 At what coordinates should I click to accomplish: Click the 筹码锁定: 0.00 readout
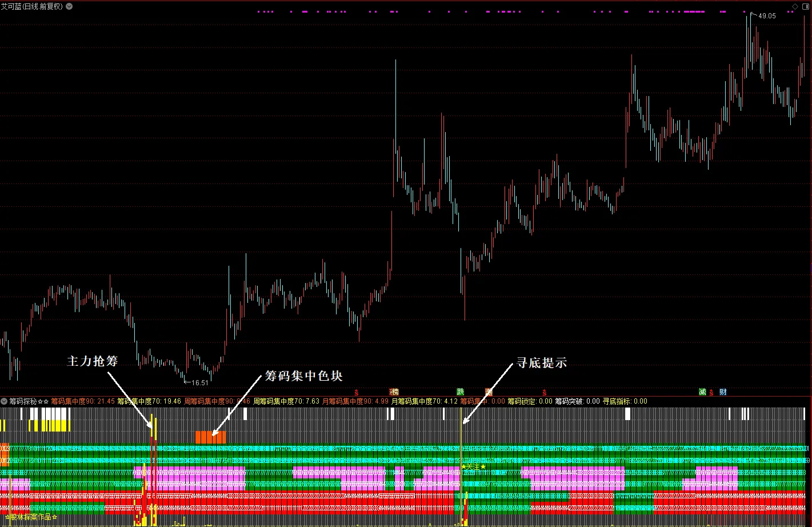point(530,401)
